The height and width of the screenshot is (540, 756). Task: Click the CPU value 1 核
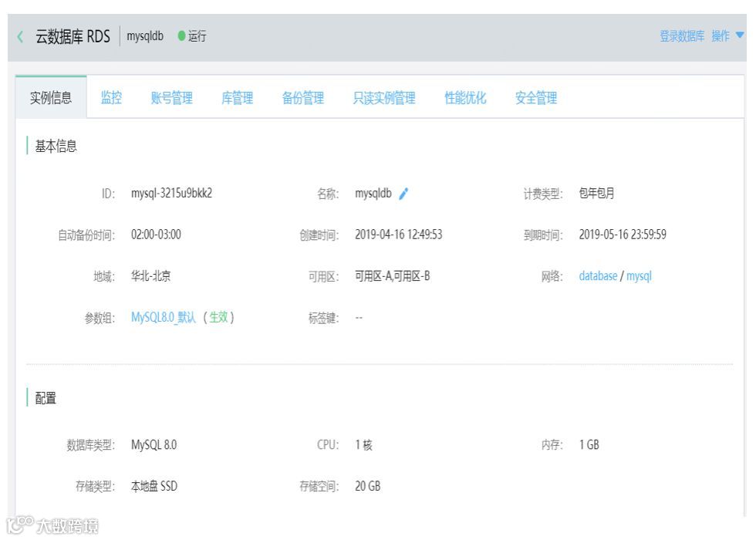[364, 444]
